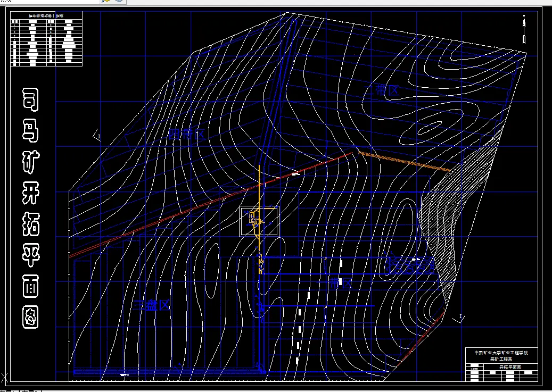This screenshot has width=552, height=392.
Task: Click the section marker I at lower right
Action: pyautogui.click(x=459, y=319)
